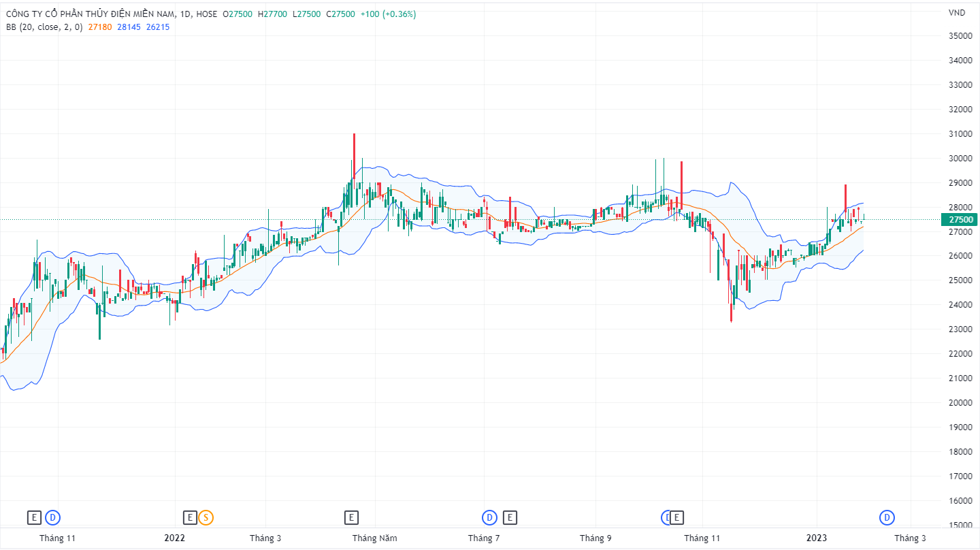Image resolution: width=980 pixels, height=550 pixels.
Task: Click the orange BB basis value 27180
Action: tap(101, 27)
